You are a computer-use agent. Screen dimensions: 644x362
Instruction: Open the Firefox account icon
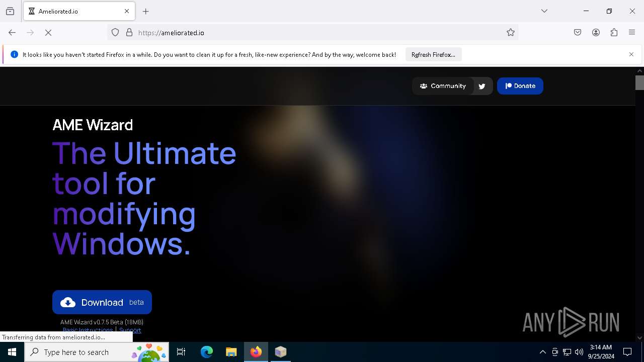596,33
